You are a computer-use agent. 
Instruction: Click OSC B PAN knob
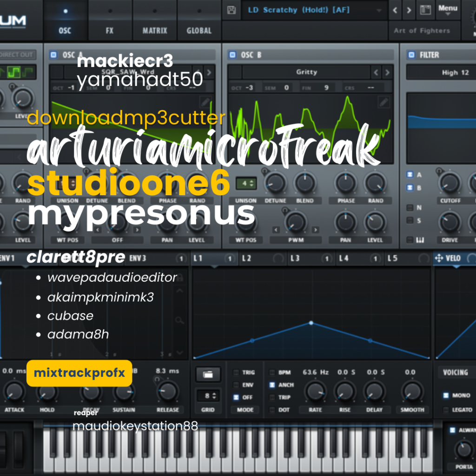point(345,222)
